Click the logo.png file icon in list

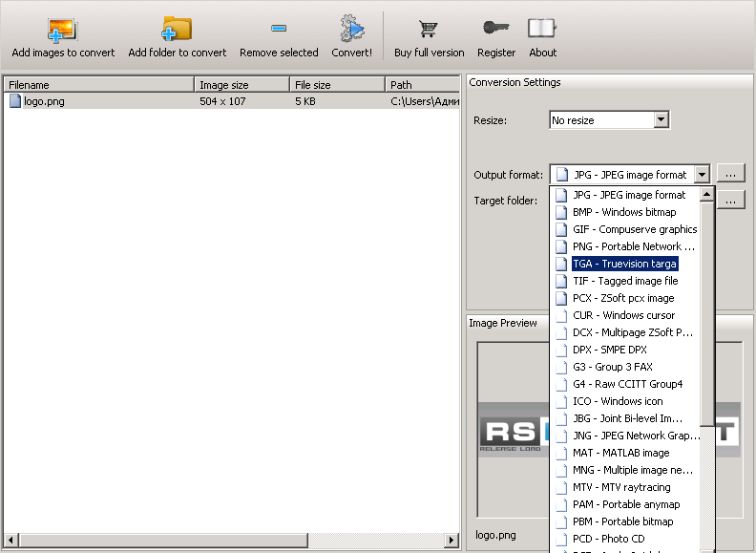click(15, 101)
